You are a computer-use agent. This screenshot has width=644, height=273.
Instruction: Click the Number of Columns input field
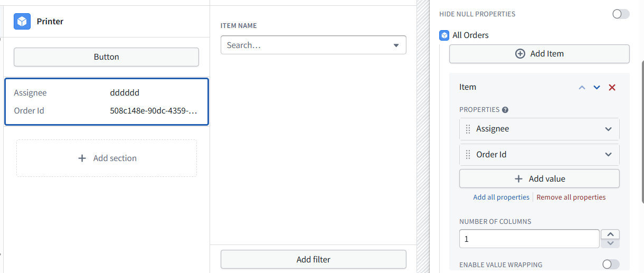click(529, 239)
